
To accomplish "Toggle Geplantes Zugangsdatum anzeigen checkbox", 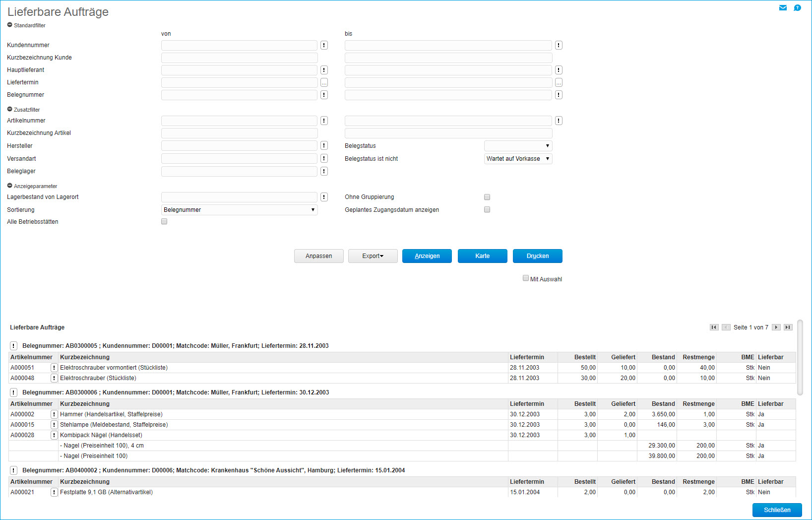I will [487, 209].
